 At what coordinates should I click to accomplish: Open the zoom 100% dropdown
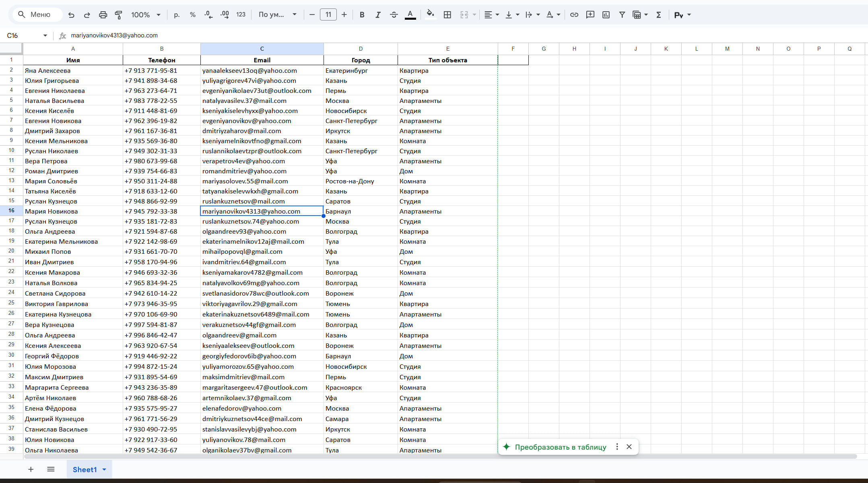(x=146, y=15)
